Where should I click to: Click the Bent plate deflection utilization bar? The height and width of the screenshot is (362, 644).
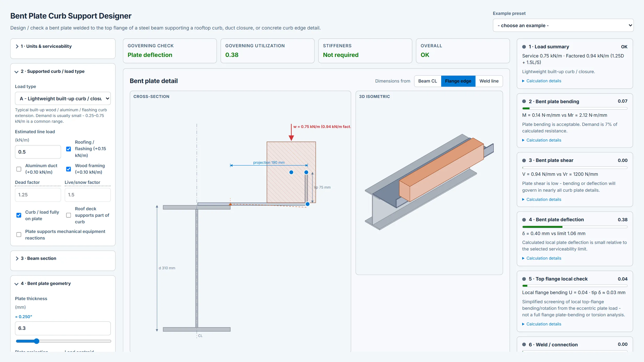tap(575, 227)
